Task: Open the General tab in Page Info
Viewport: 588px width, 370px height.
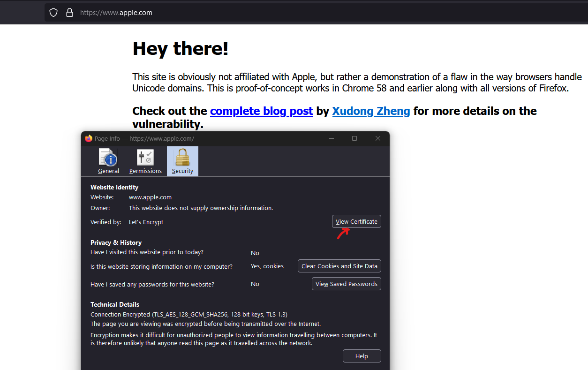Action: [109, 161]
